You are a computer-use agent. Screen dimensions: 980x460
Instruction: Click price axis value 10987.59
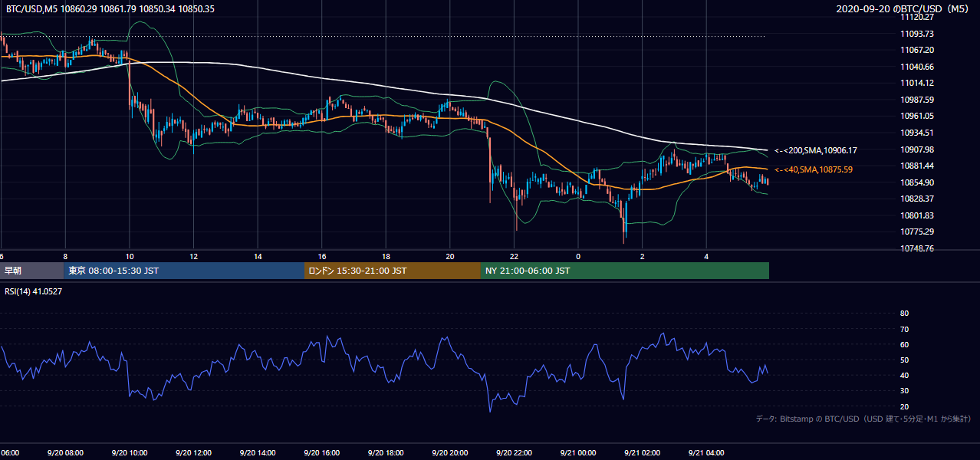pyautogui.click(x=917, y=100)
